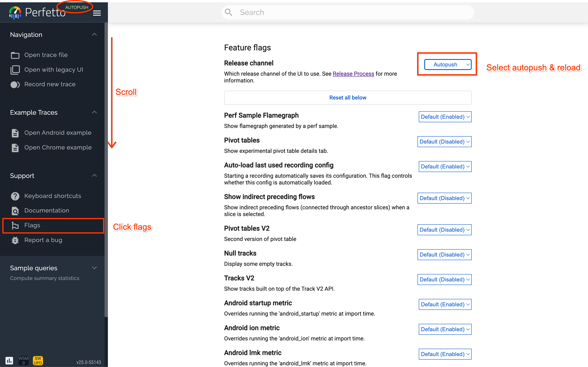Open Documentation from sidebar
The height and width of the screenshot is (367, 588).
[x=47, y=210]
